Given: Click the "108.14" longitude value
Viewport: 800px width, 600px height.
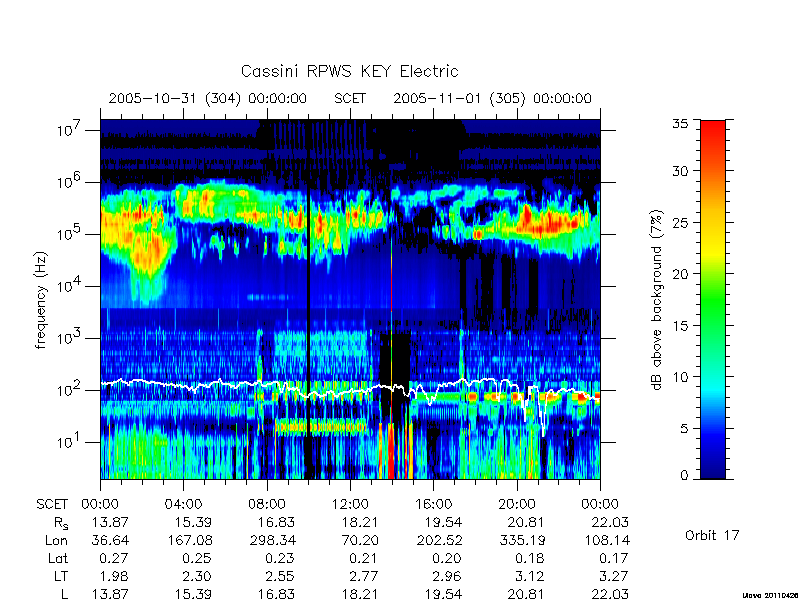Looking at the screenshot, I should coord(605,540).
